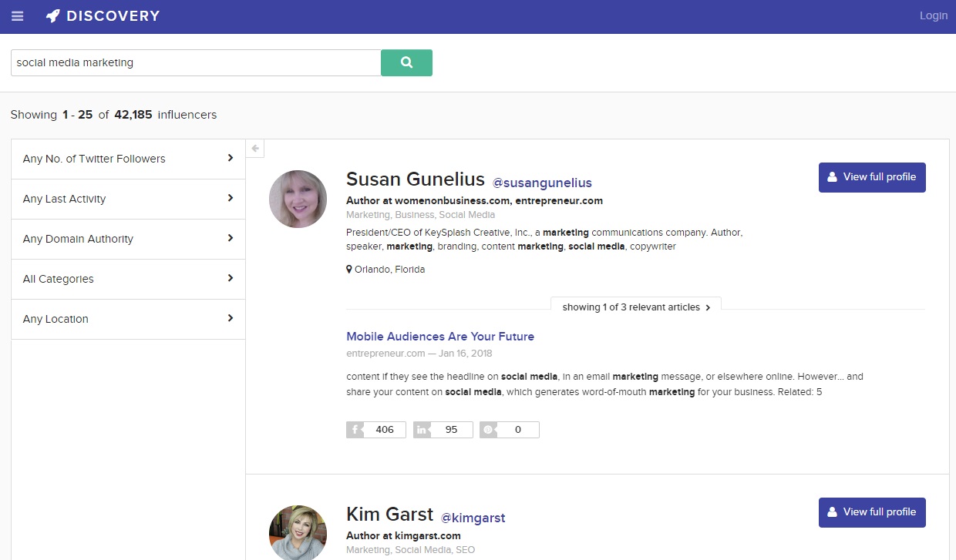Screen dimensions: 956x560
Task: Click LinkedIn share count 95
Action: (443, 430)
